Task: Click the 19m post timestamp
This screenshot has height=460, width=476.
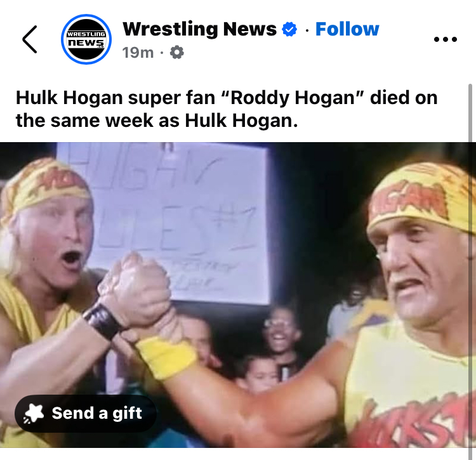Action: pos(138,53)
